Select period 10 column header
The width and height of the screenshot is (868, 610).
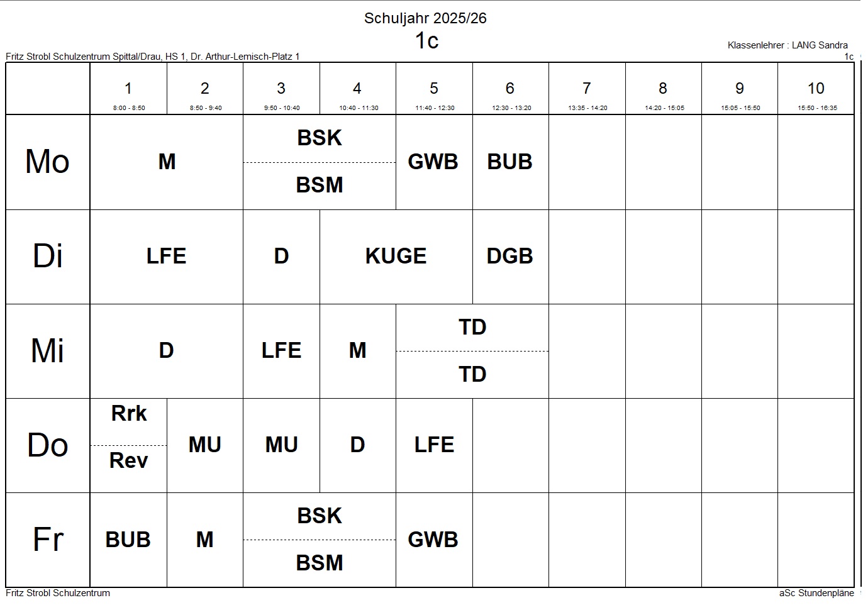click(816, 89)
